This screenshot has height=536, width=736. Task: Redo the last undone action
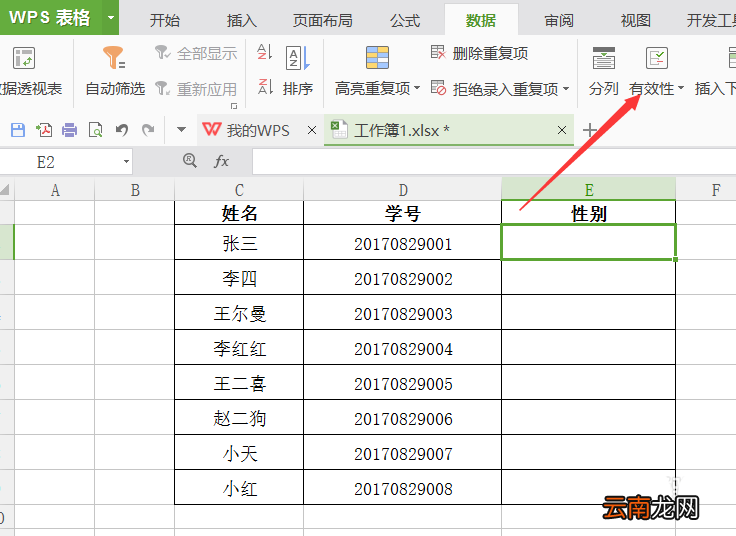[x=148, y=130]
